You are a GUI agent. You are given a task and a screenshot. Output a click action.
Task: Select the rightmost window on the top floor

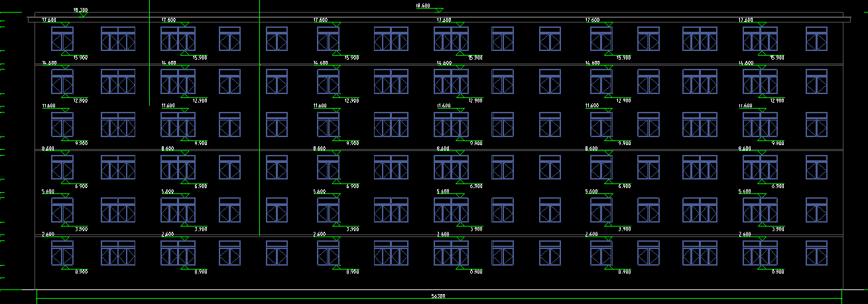(x=816, y=39)
